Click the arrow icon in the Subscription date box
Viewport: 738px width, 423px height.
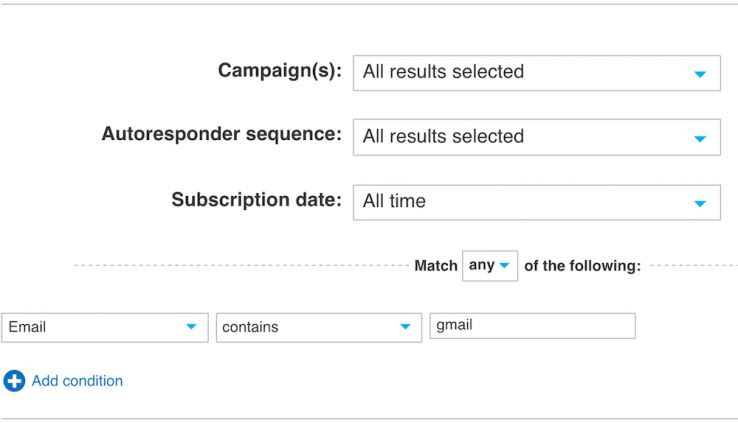click(x=700, y=203)
